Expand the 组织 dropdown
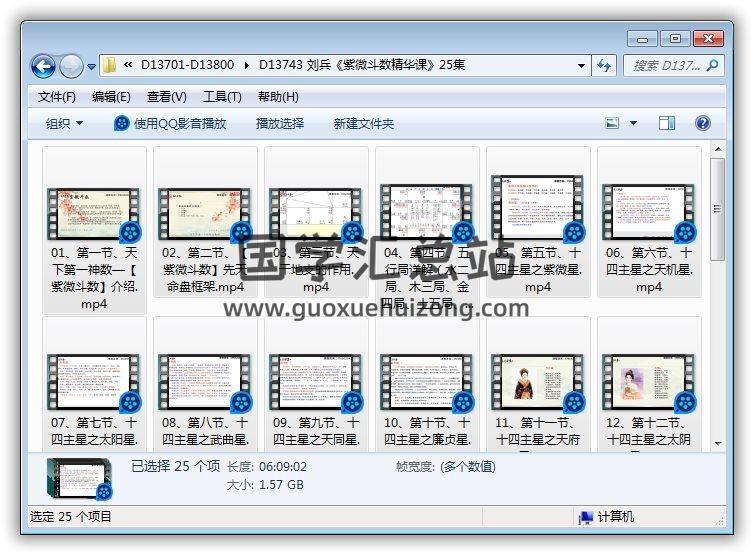This screenshot has height=555, width=754. pyautogui.click(x=64, y=124)
